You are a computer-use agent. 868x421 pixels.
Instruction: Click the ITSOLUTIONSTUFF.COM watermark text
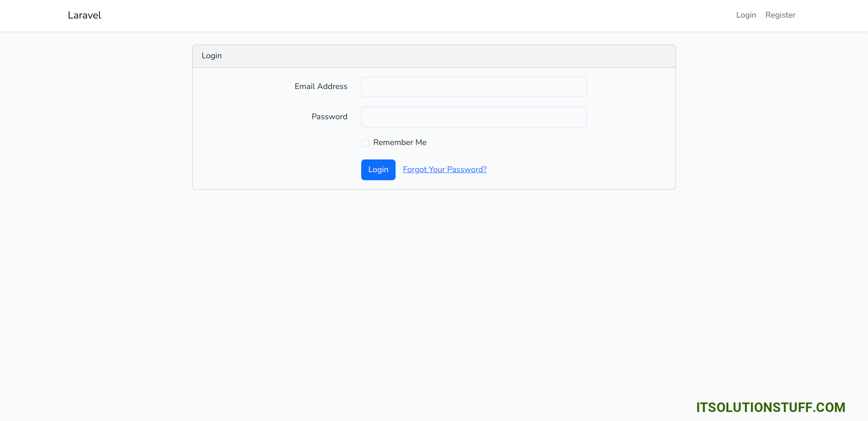tap(770, 407)
